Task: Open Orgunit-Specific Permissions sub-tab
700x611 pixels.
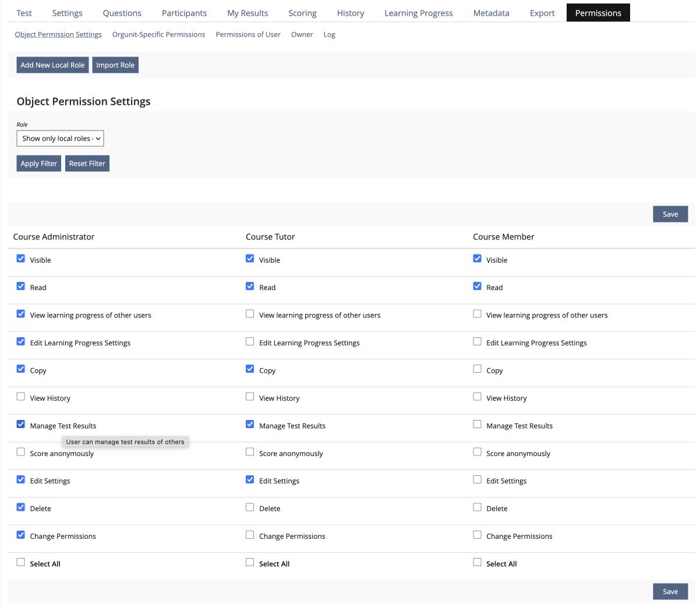Action: click(x=158, y=34)
